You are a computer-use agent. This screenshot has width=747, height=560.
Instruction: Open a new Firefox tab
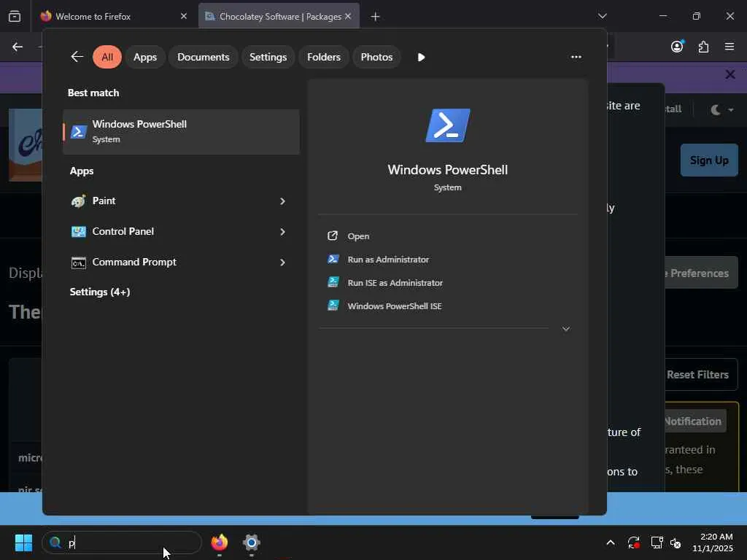tap(376, 17)
